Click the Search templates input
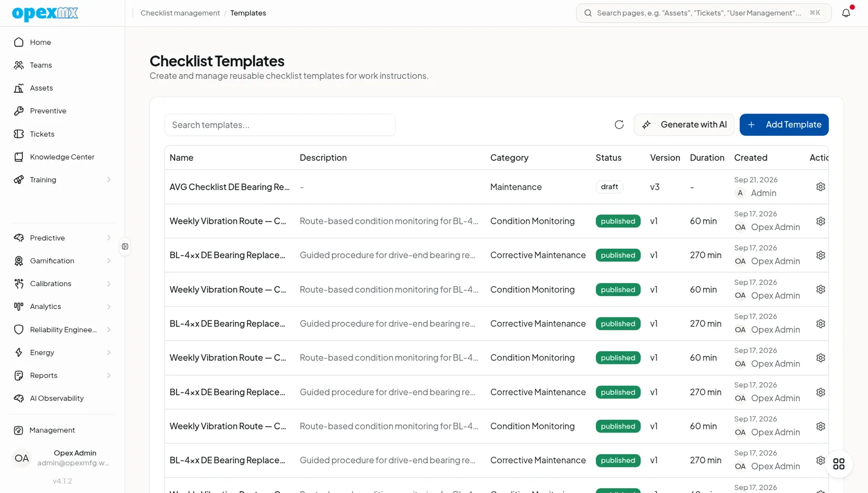The width and height of the screenshot is (868, 493). pyautogui.click(x=280, y=125)
